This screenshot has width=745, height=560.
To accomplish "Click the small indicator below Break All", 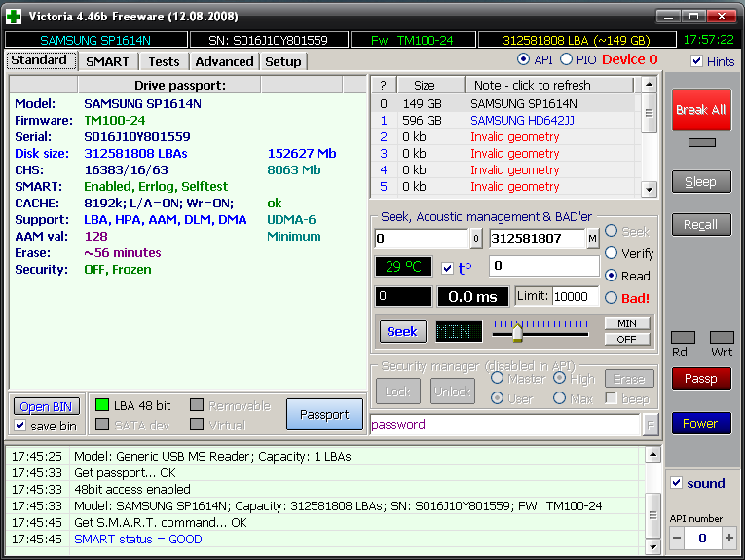I will pos(702,142).
